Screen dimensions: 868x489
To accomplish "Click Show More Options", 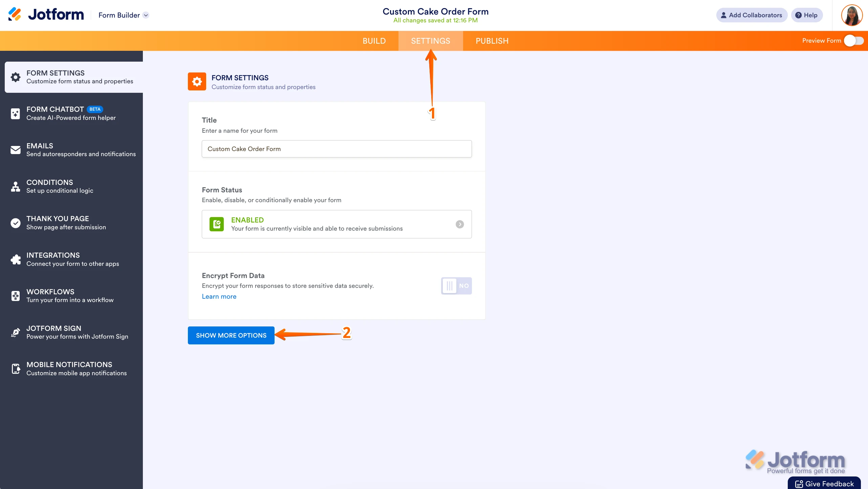I will click(231, 335).
